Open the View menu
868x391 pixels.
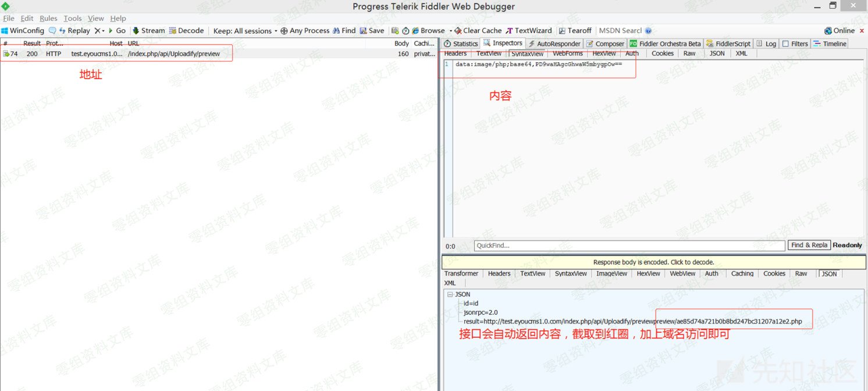click(96, 19)
